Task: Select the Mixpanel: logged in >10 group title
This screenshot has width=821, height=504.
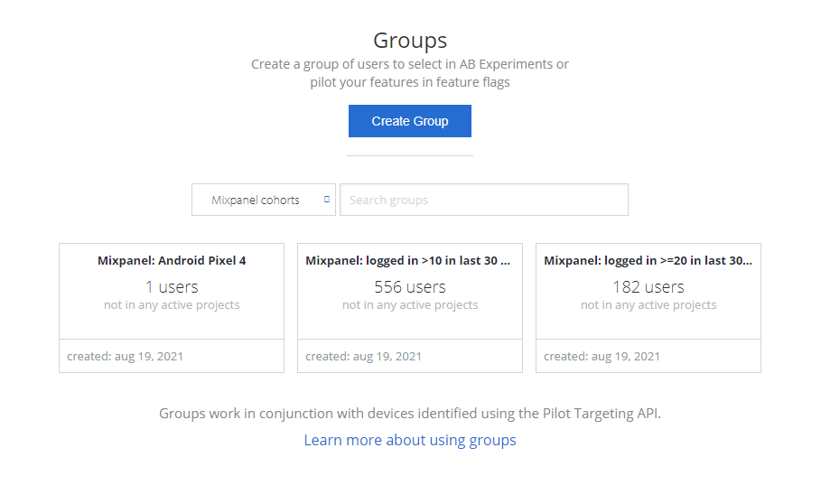Action: coord(409,260)
